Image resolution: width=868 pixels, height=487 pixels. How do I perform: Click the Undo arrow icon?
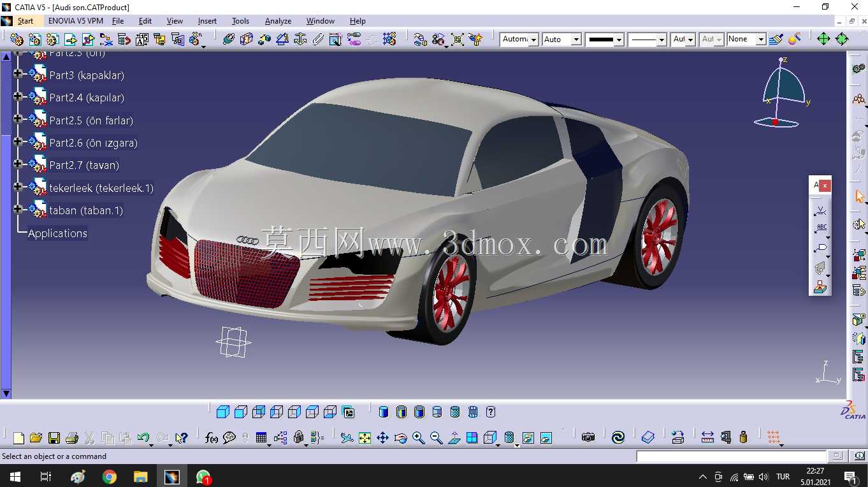143,438
